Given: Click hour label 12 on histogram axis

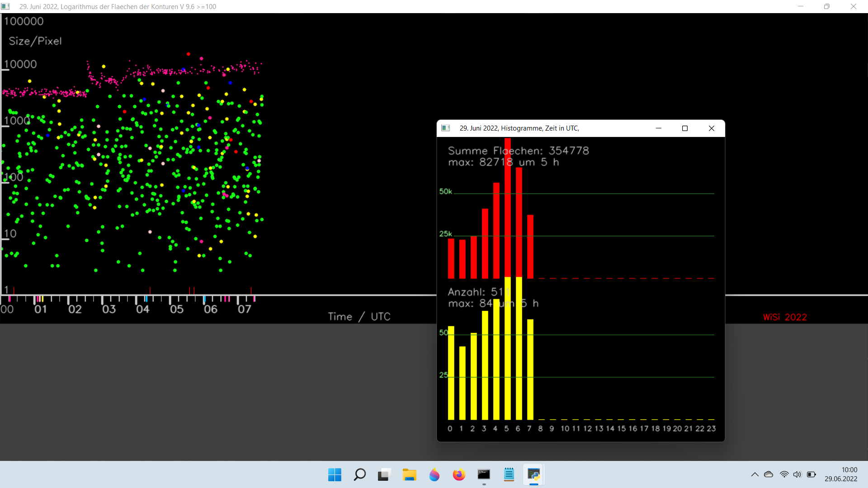Looking at the screenshot, I should pyautogui.click(x=587, y=428).
